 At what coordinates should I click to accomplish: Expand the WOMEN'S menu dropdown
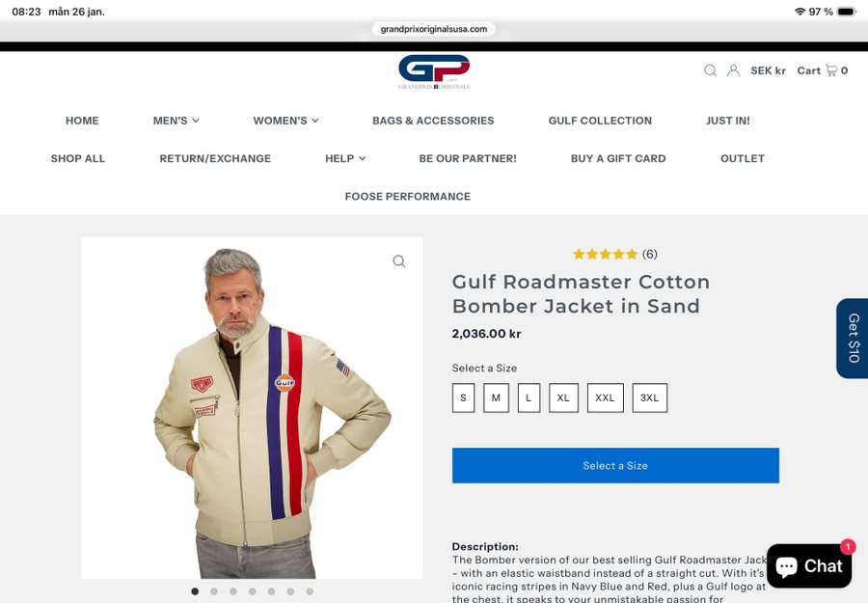[285, 121]
